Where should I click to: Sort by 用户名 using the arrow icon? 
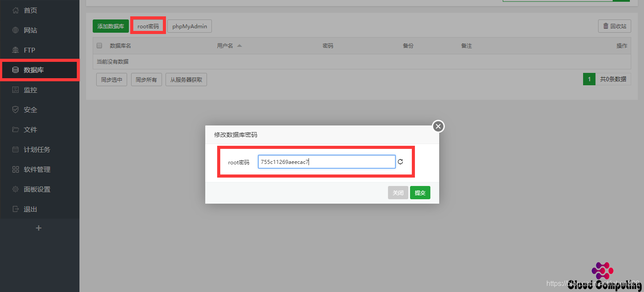(x=239, y=46)
